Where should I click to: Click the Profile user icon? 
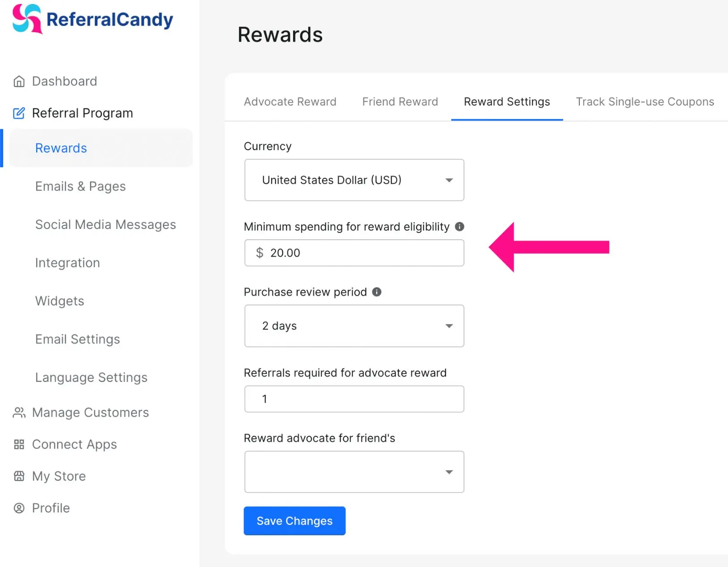click(x=19, y=508)
